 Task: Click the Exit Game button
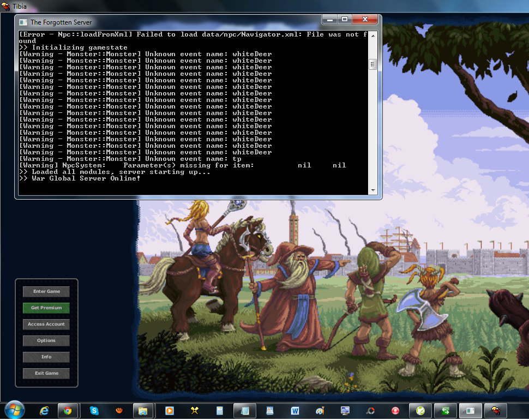(46, 373)
